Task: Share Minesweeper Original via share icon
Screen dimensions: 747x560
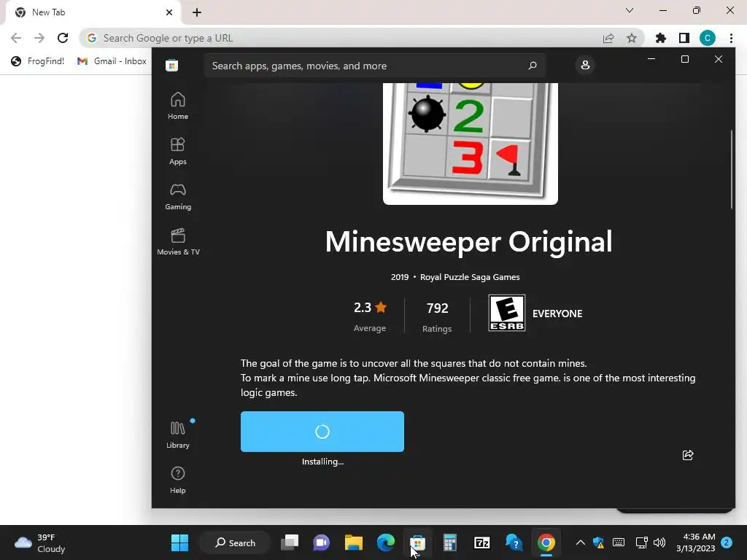Action: pyautogui.click(x=687, y=455)
